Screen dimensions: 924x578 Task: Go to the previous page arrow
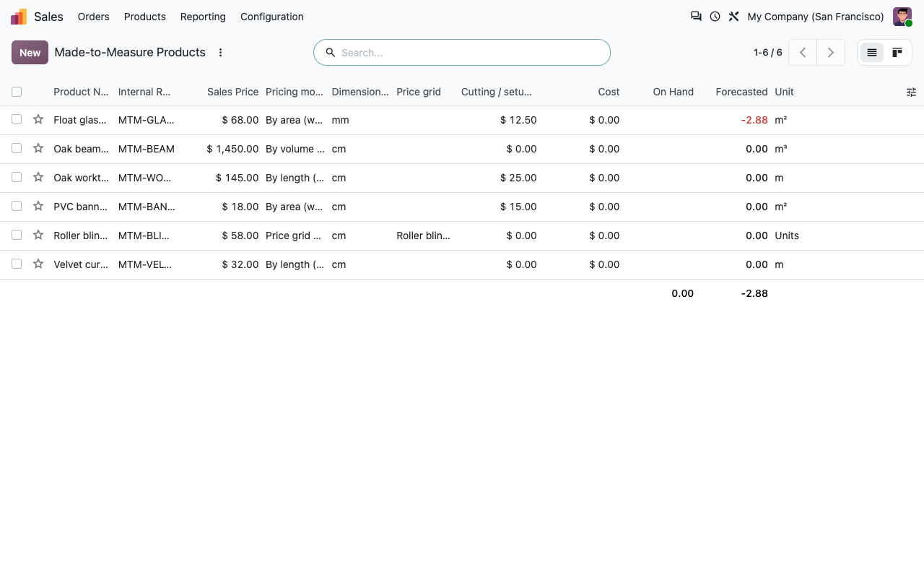(803, 53)
